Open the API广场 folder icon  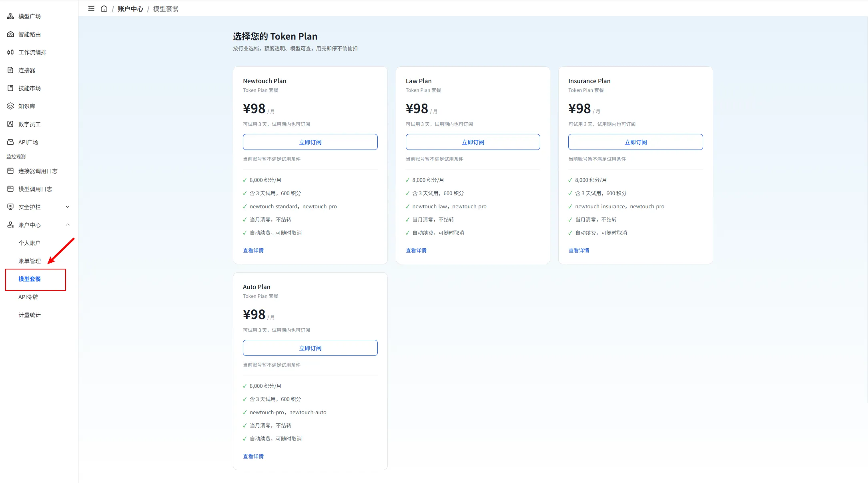[10, 142]
